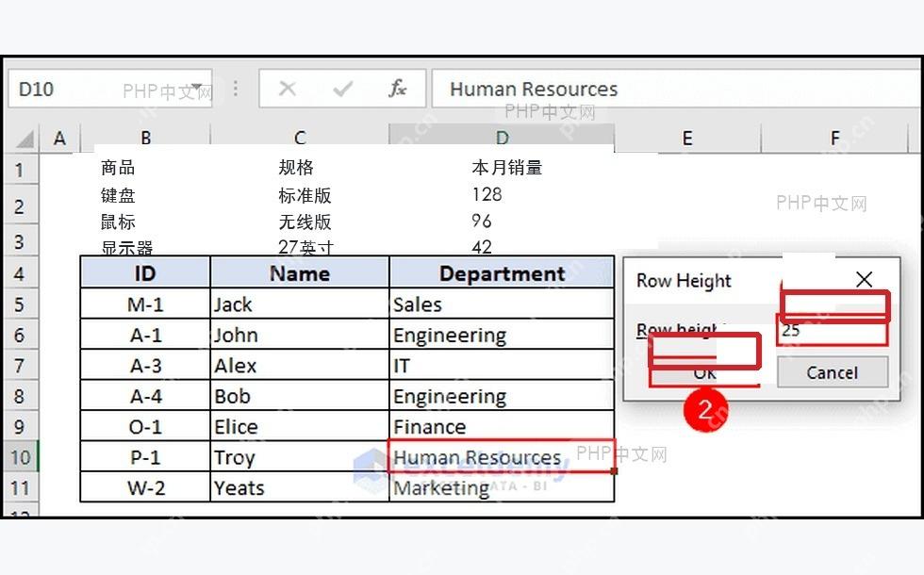Screen dimensions: 924x575
Task: Select cell containing O-1
Action: 145,426
